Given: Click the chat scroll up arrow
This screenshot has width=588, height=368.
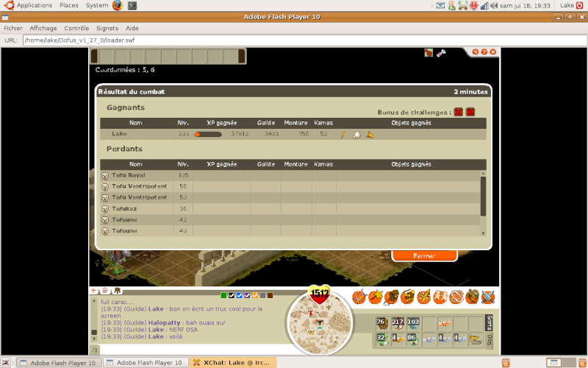Looking at the screenshot, I should point(94,300).
